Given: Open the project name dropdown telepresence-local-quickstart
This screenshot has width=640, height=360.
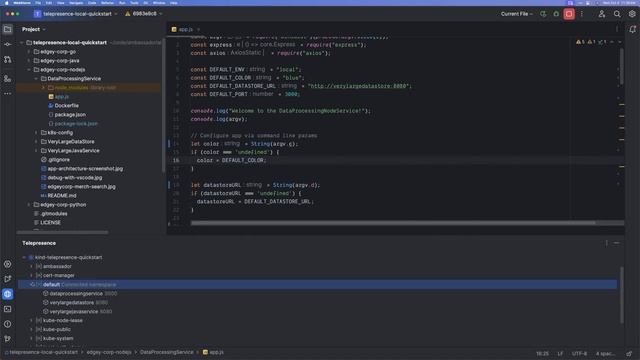Looking at the screenshot, I should (x=76, y=14).
